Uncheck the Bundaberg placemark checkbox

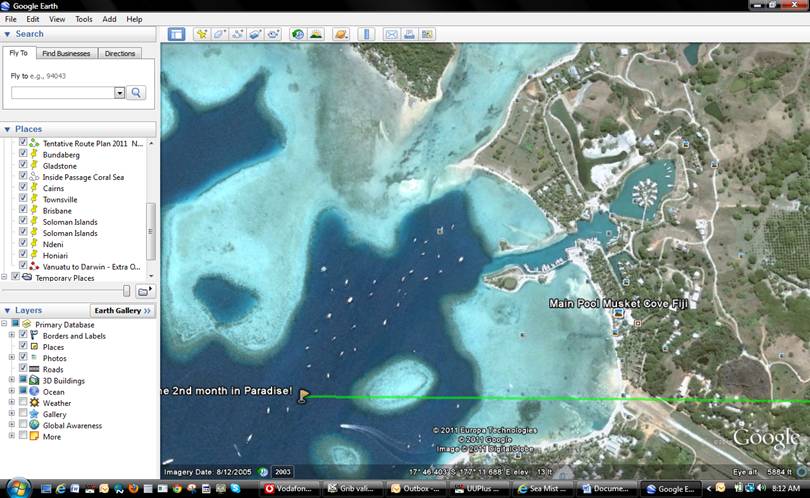(x=23, y=153)
